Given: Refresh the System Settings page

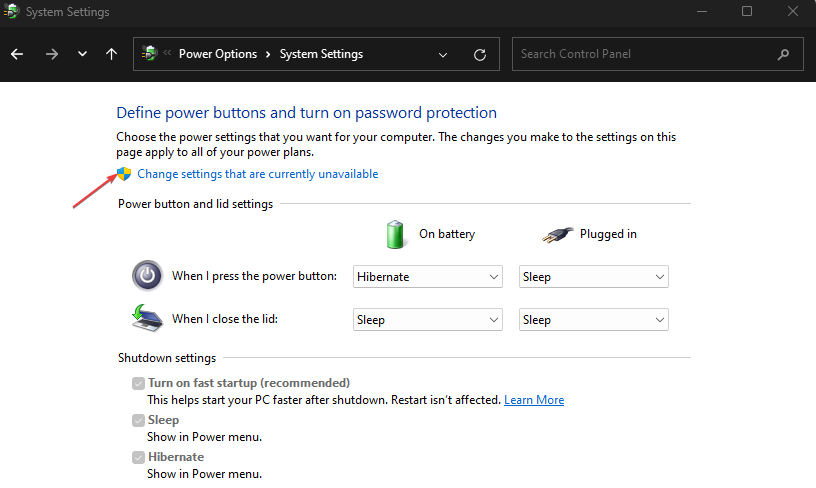Looking at the screenshot, I should (x=480, y=55).
